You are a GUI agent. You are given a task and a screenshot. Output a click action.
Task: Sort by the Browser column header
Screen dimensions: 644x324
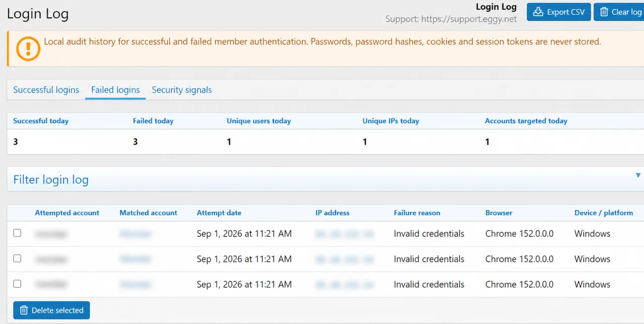tap(499, 213)
